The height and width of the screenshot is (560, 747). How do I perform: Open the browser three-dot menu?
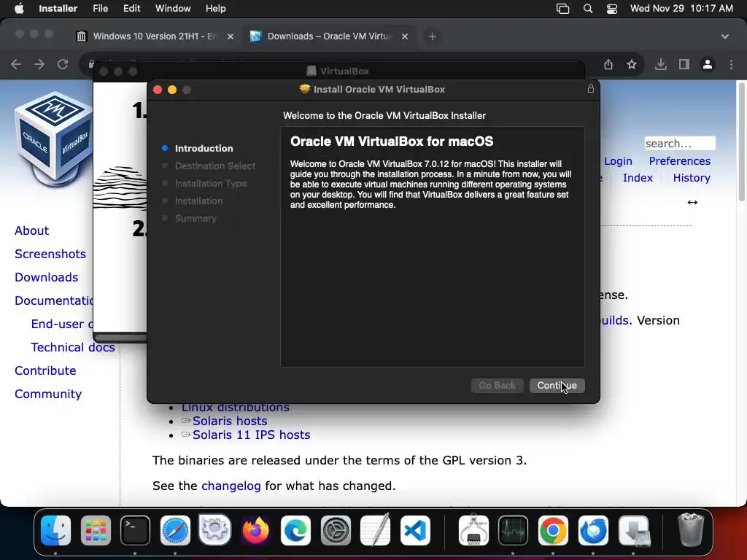(731, 64)
